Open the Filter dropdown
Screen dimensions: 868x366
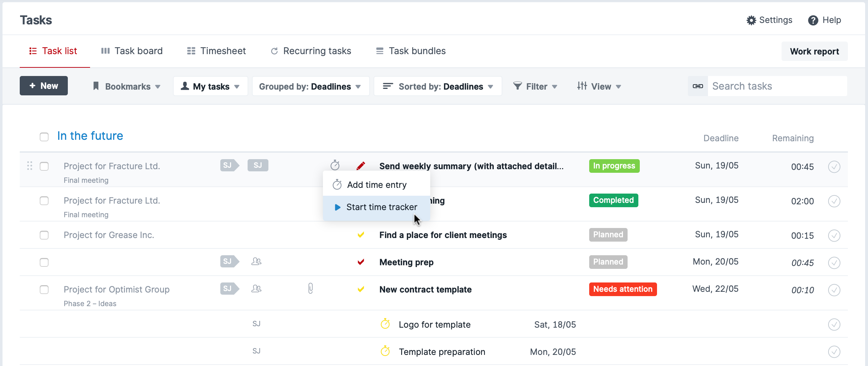[535, 86]
